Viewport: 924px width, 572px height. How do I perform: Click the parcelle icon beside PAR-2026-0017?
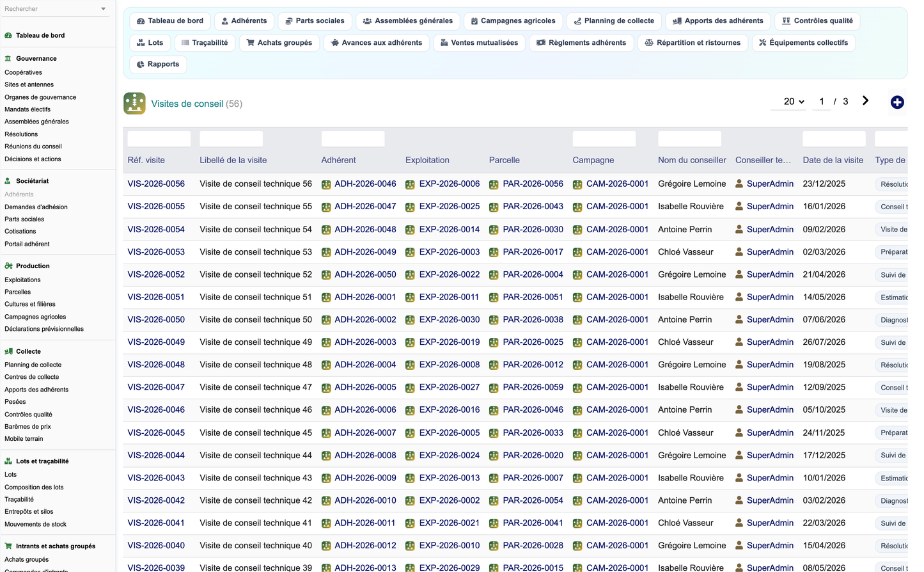coord(494,252)
